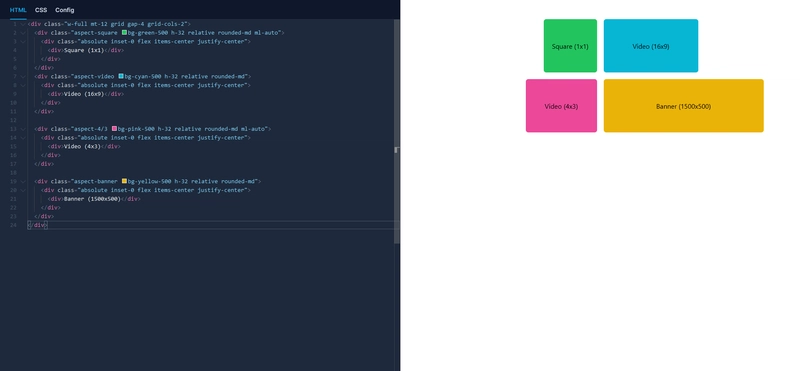Collapse the aspect-square div fold at line 2
The width and height of the screenshot is (800, 371).
point(22,33)
